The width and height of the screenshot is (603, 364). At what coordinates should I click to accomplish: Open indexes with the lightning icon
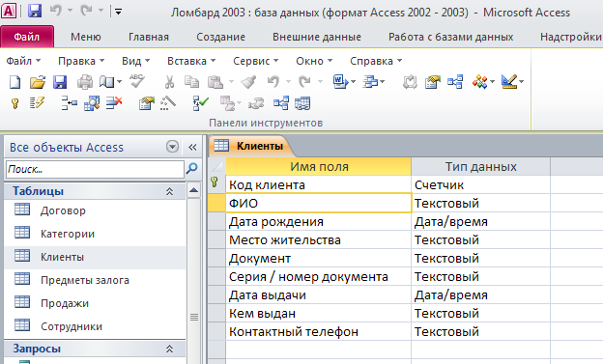click(37, 103)
